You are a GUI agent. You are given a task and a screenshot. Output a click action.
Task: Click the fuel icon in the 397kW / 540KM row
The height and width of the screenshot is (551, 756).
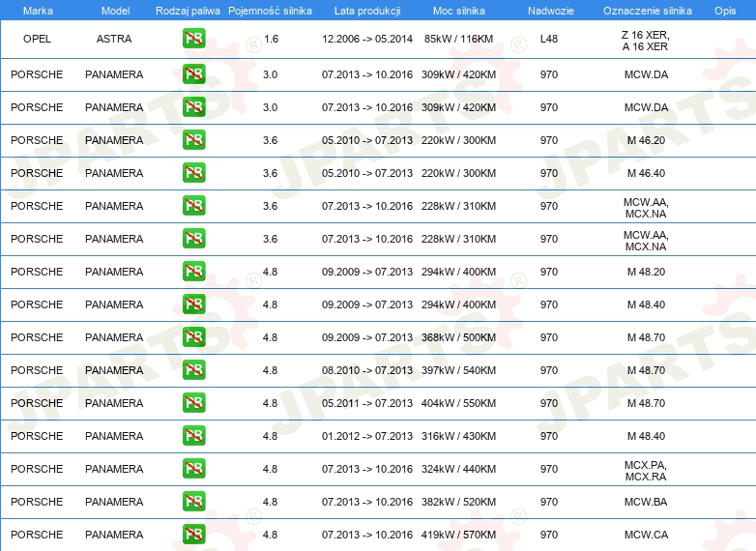(193, 370)
